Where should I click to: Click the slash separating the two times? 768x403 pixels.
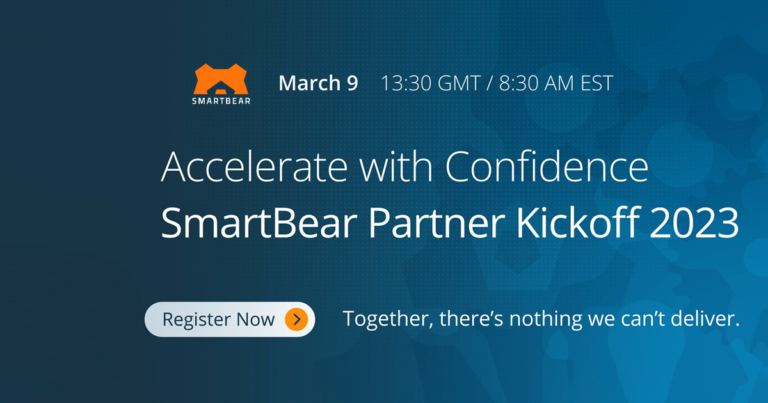tap(489, 83)
